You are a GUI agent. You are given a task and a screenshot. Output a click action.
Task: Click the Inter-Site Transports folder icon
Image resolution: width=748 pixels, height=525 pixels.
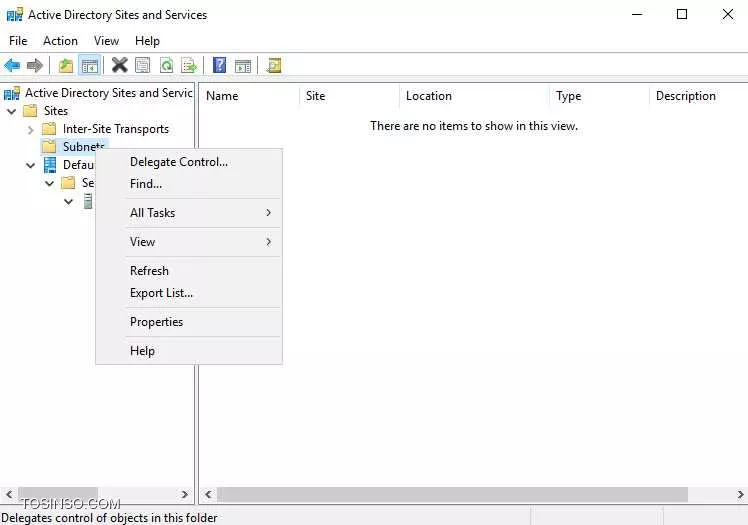pyautogui.click(x=49, y=129)
